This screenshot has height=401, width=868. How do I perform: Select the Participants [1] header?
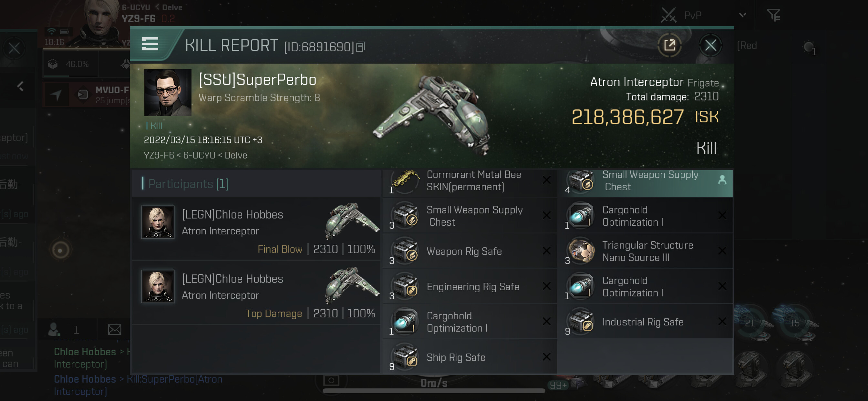[x=188, y=184]
